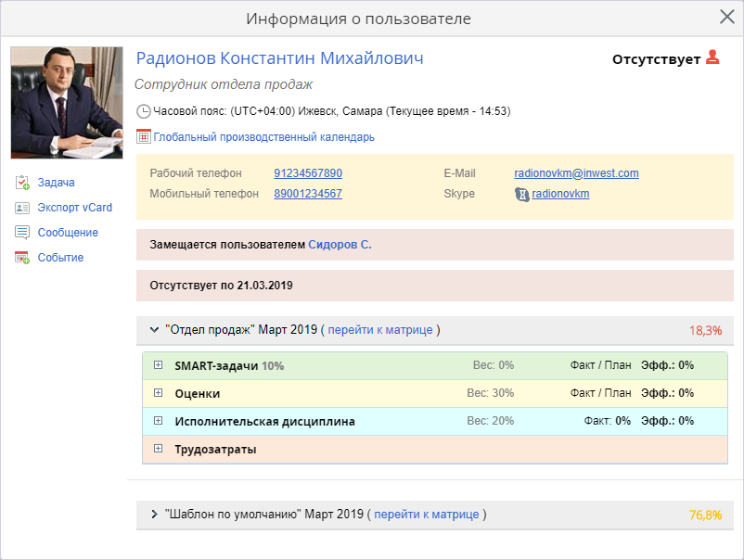
Task: Click work phone number 91234567890
Action: point(308,173)
